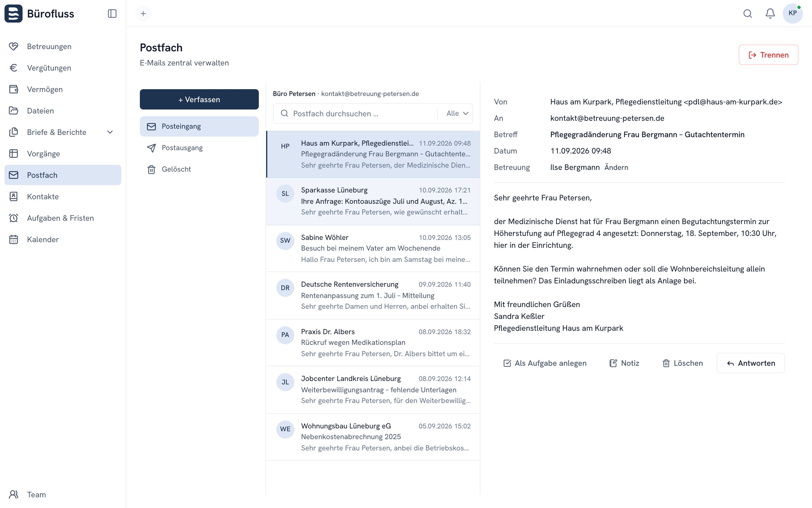
Task: Open the Sparkasse Lüneburg email
Action: pos(373,201)
